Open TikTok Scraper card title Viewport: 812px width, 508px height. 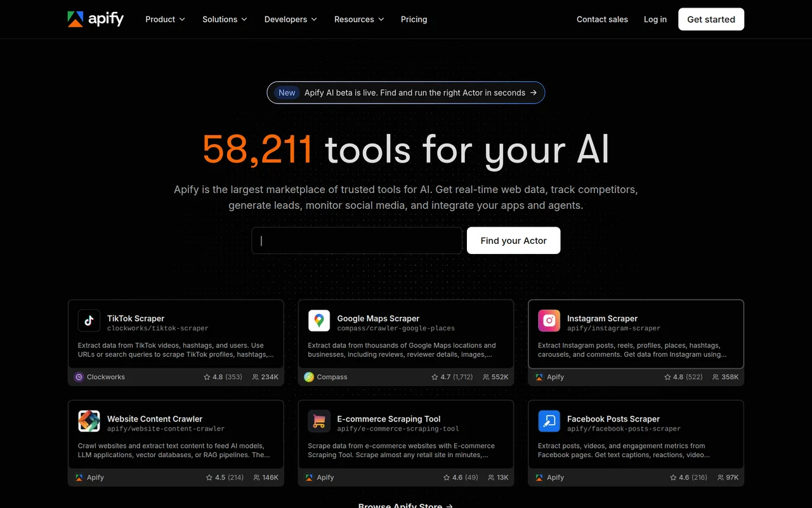(136, 318)
